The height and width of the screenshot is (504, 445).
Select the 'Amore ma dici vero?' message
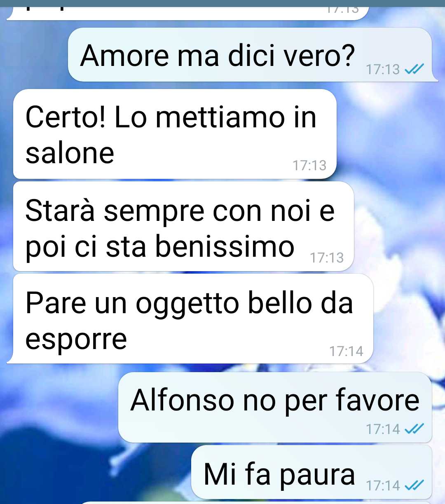coord(250,55)
